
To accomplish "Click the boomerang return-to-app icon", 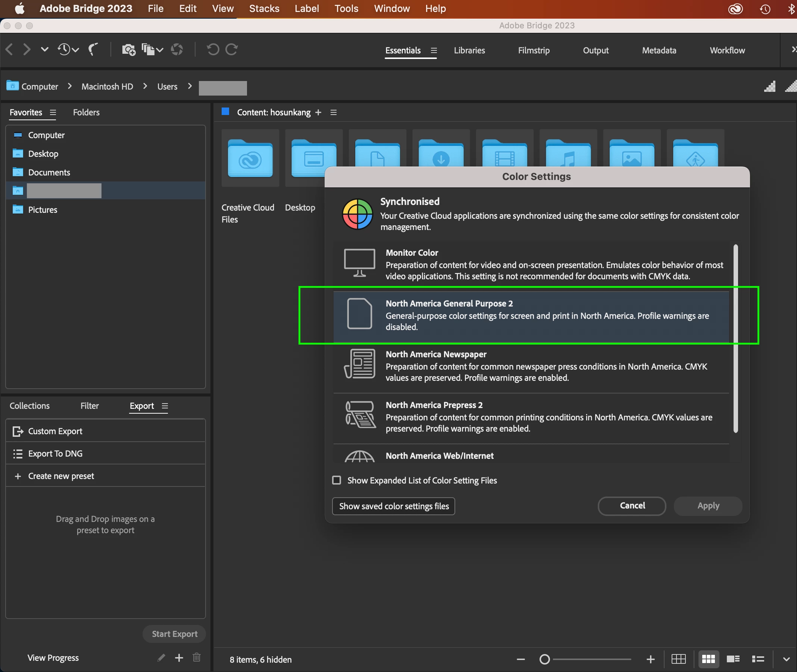I will pyautogui.click(x=93, y=49).
